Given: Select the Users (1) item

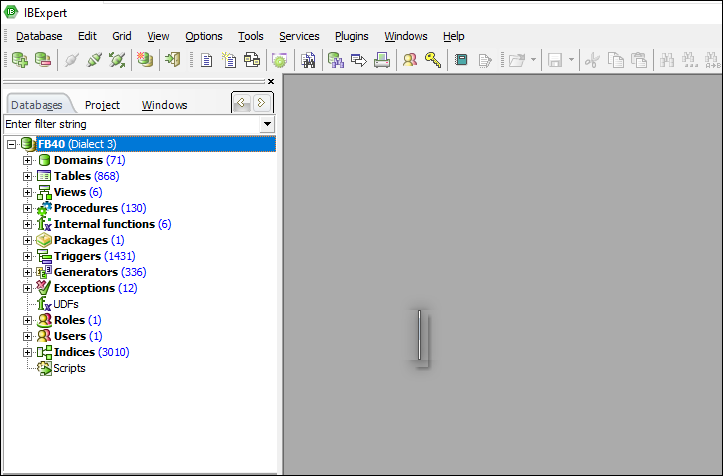Looking at the screenshot, I should point(78,336).
